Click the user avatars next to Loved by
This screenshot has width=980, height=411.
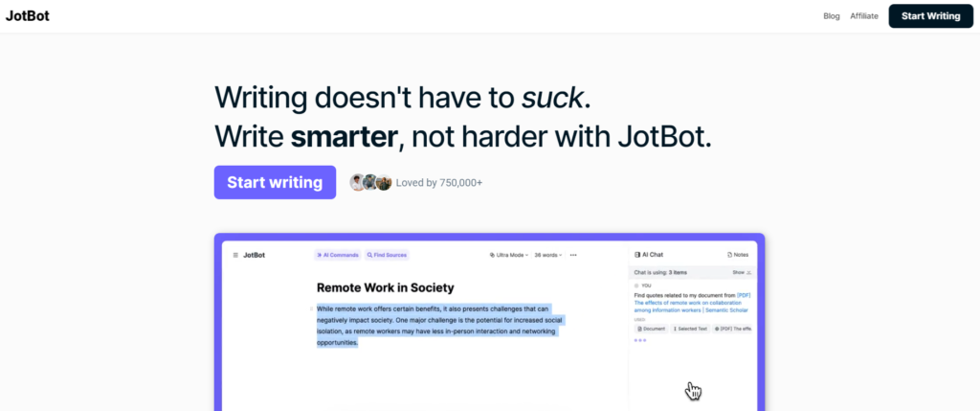coord(370,182)
